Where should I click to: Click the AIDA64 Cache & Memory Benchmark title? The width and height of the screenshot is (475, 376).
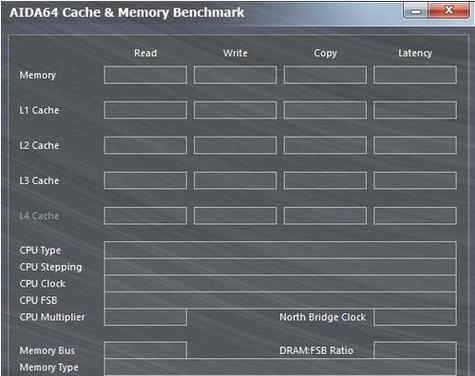[127, 13]
